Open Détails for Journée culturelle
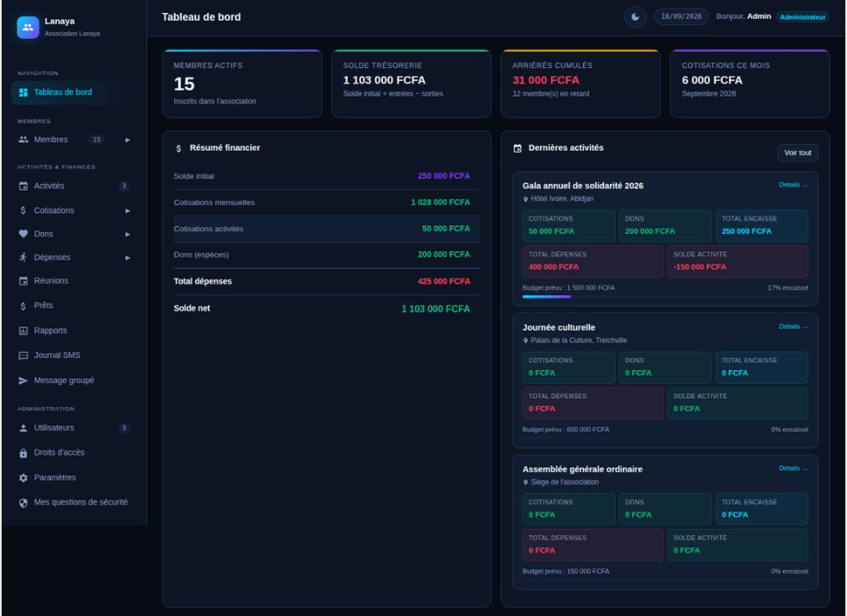The image size is (847, 616). point(793,326)
